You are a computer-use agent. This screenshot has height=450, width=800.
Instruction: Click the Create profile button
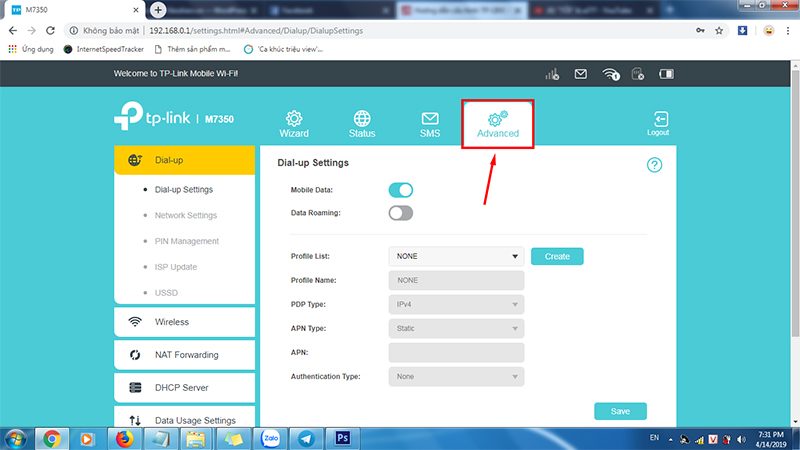point(557,257)
